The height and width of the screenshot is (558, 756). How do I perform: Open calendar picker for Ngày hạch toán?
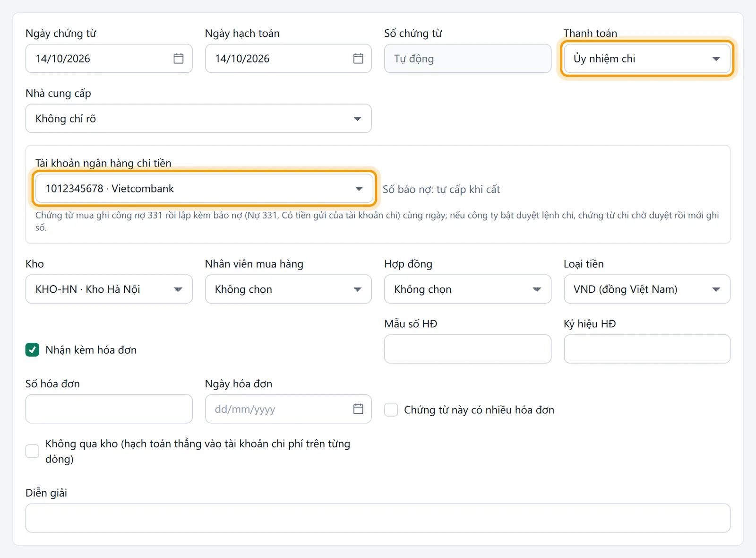tap(358, 59)
